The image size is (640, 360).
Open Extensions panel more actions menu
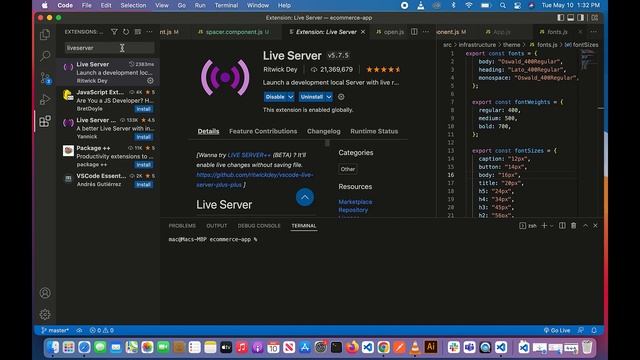pyautogui.click(x=150, y=32)
